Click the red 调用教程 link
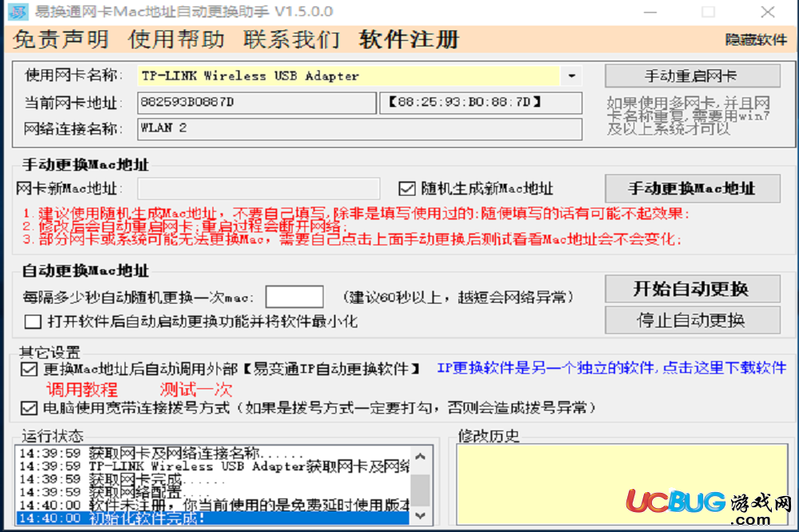This screenshot has height=532, width=799. [82, 390]
